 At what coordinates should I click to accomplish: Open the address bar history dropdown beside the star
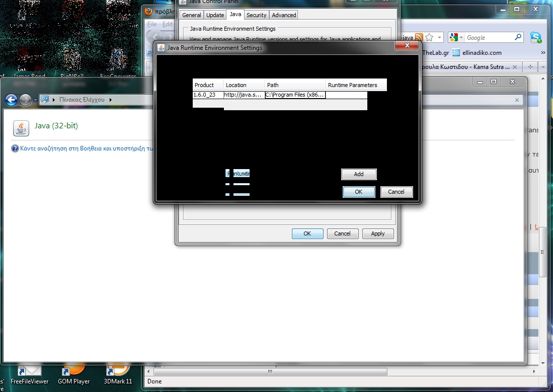pyautogui.click(x=439, y=37)
